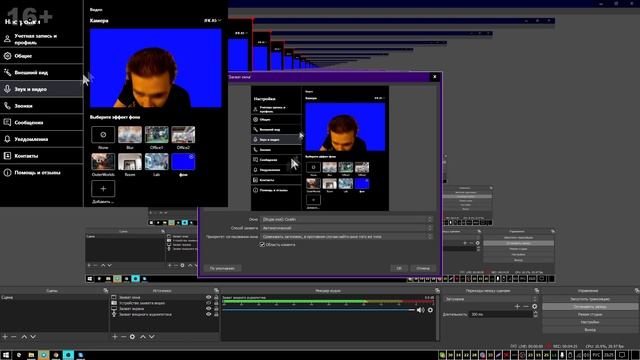This screenshot has height=360, width=640.
Task: Open audio mixer gear settings
Action: pyautogui.click(x=430, y=310)
